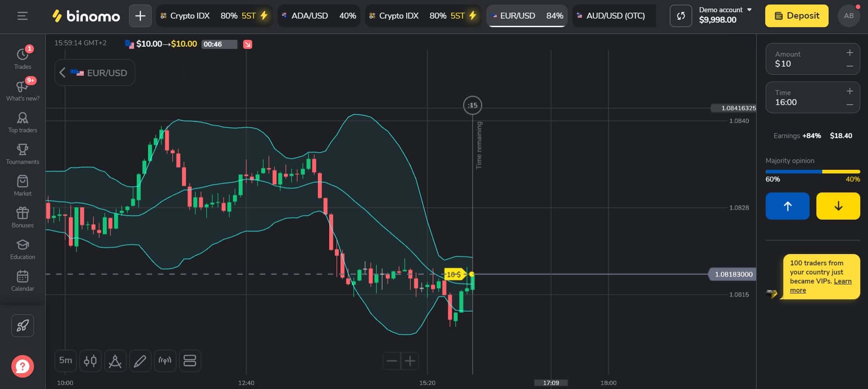Switch to the ADA/USD tab

point(319,16)
